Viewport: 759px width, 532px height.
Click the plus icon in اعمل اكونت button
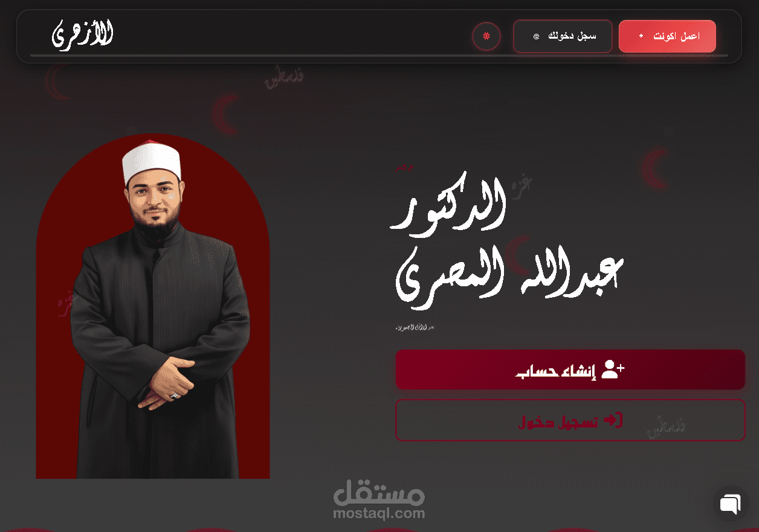click(x=641, y=36)
